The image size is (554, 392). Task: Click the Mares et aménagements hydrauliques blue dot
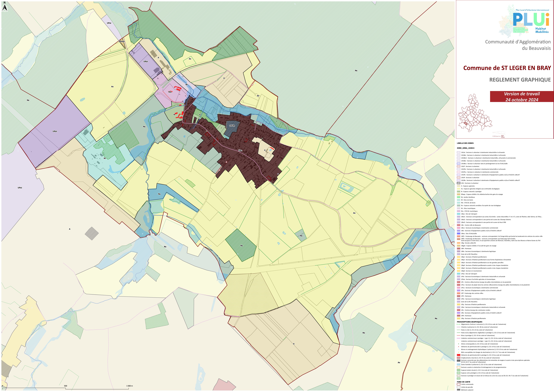point(458,350)
